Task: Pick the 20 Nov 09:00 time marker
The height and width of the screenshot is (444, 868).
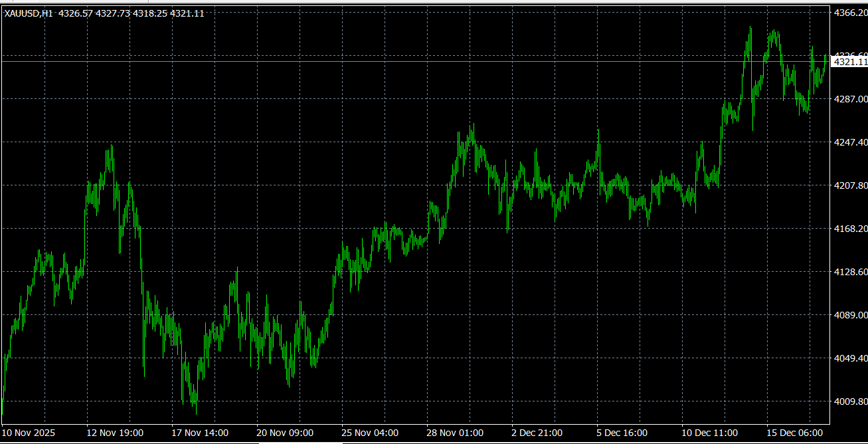Action: click(x=285, y=433)
